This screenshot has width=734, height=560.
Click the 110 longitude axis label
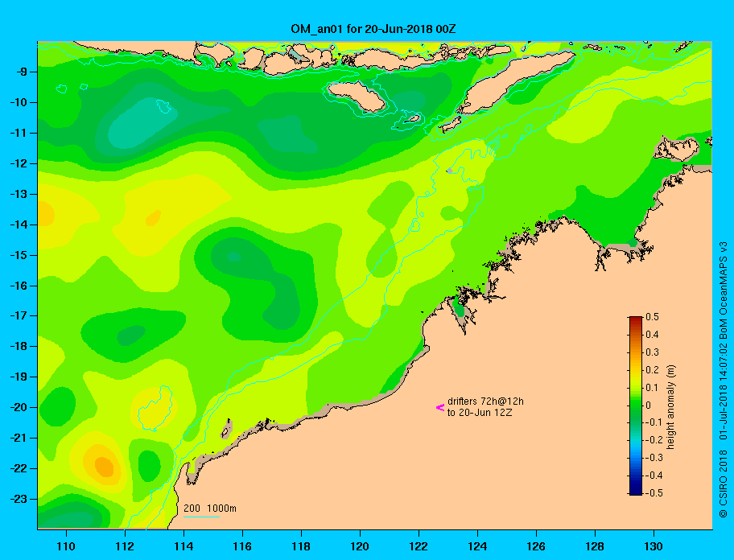(x=66, y=546)
